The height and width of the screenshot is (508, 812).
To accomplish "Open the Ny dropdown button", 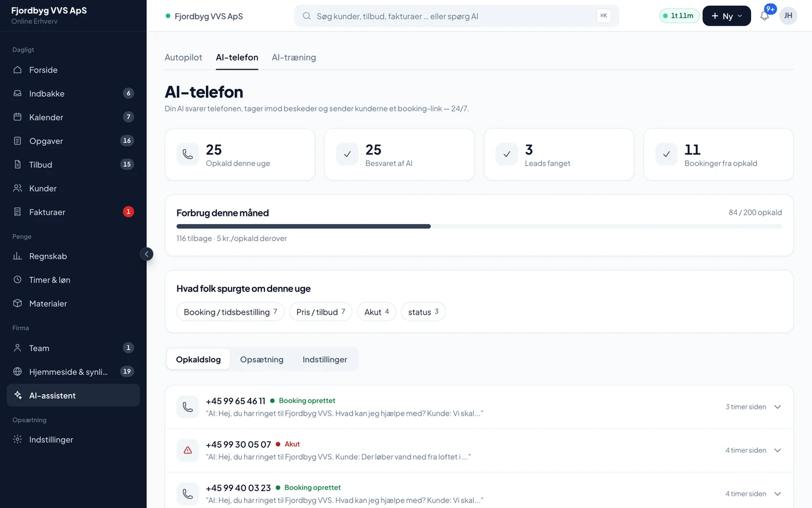I will click(727, 16).
